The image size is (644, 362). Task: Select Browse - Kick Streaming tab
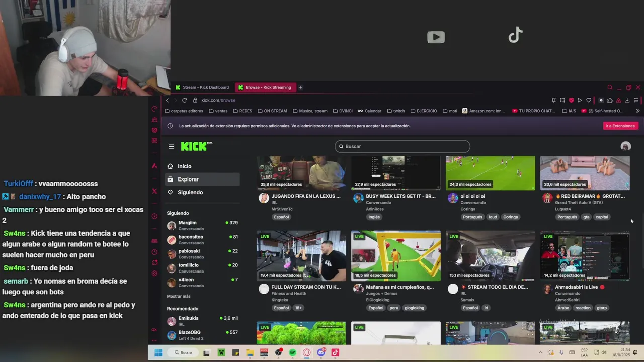coord(265,87)
